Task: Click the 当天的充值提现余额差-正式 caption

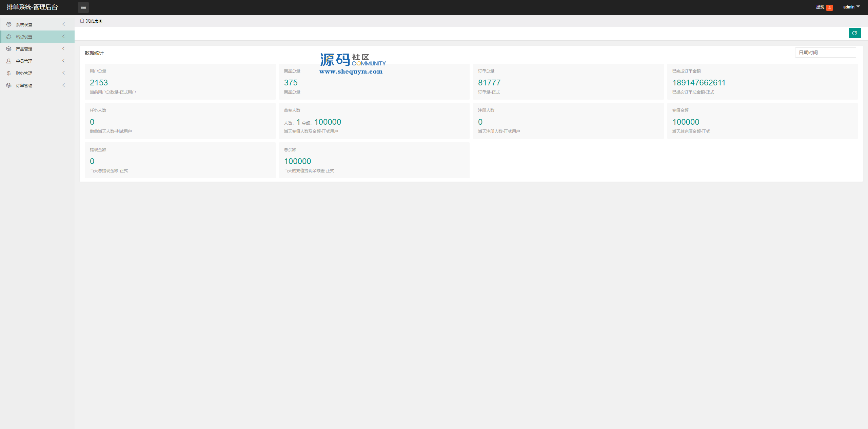Action: 309,171
